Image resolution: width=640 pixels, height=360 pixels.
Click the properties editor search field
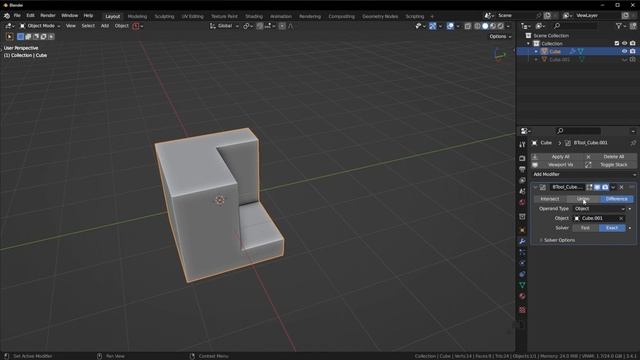(x=578, y=131)
